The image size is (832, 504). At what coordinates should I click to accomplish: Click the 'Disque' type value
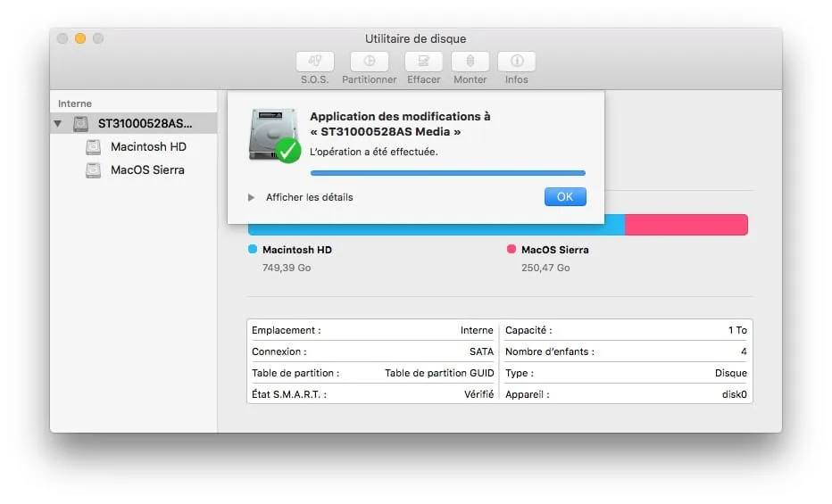730,373
